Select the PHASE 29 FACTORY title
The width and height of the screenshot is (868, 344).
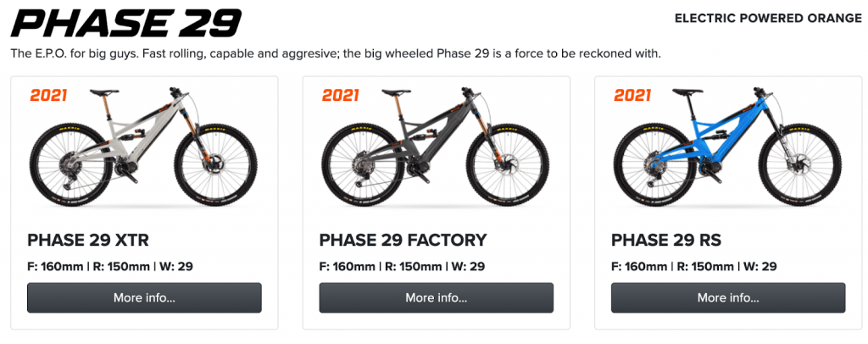[403, 241]
